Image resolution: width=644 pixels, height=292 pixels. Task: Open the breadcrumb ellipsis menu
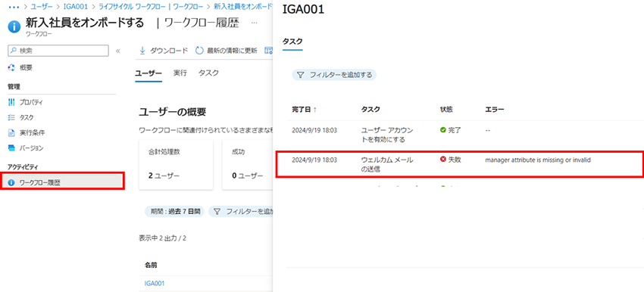tap(14, 7)
